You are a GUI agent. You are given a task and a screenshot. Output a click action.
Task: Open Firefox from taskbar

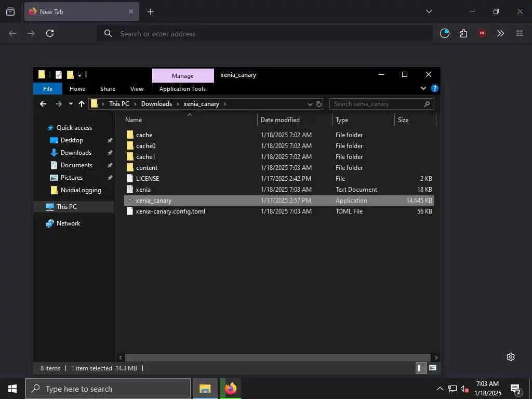click(230, 389)
